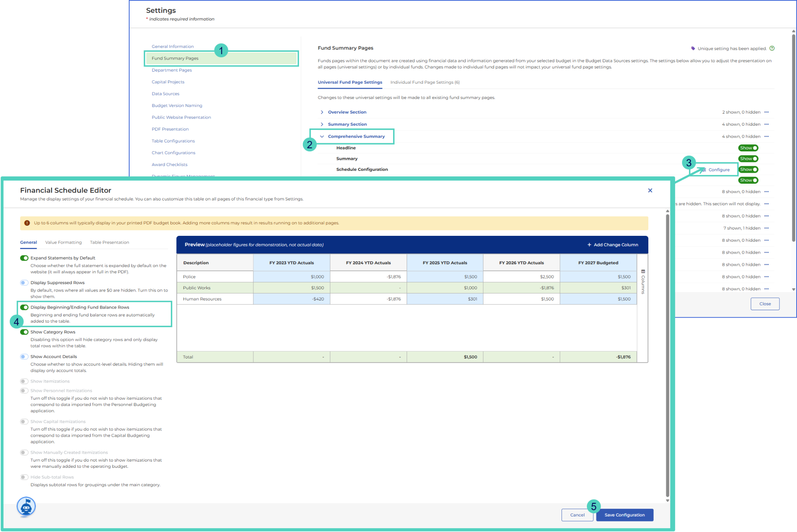Select the Human Resources row description cell
The height and width of the screenshot is (532, 797).
coord(215,299)
